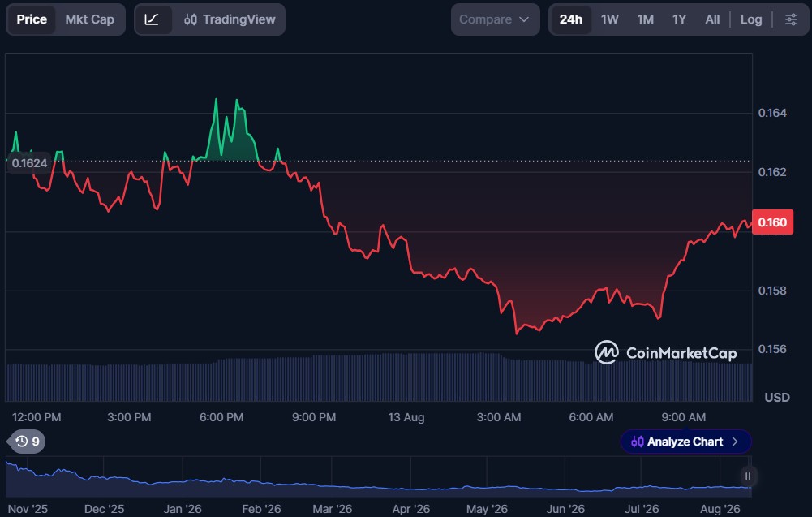This screenshot has height=517, width=812.
Task: Click the 0.164 axis value
Action: 772,113
